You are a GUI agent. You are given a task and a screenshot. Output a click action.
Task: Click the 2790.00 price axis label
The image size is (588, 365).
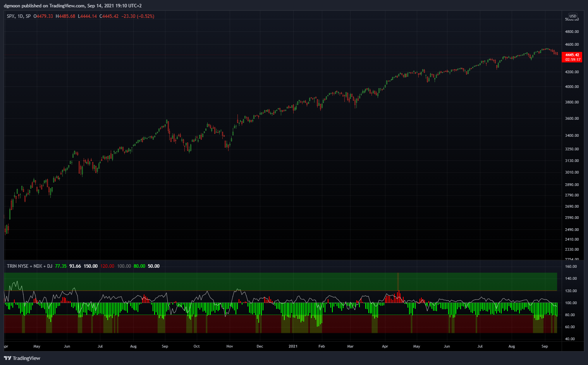tap(572, 195)
